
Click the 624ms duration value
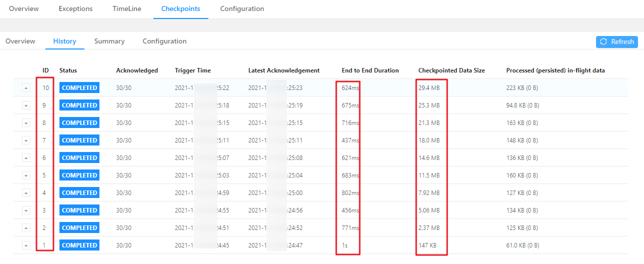coord(350,88)
